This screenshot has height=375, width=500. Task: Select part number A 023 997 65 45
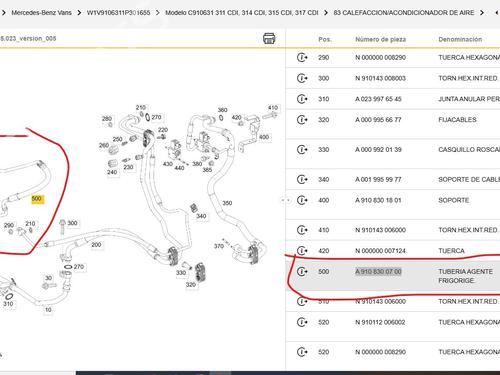coord(378,99)
